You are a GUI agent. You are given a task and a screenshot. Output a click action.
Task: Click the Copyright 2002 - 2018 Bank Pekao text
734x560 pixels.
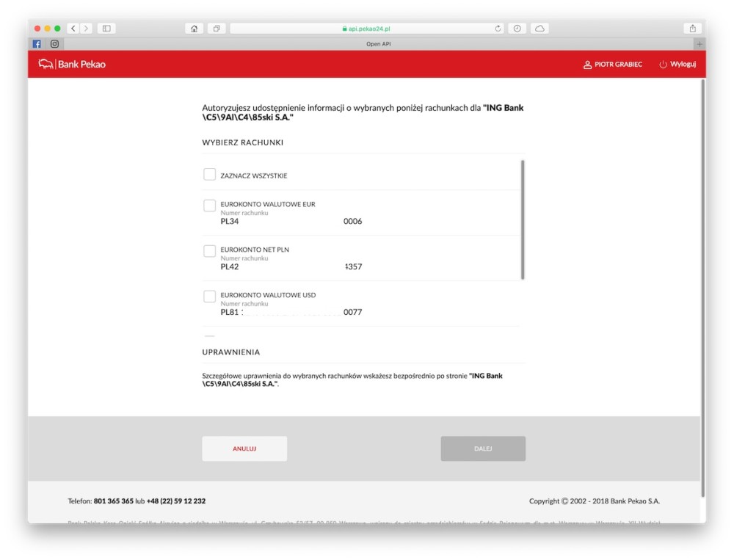[595, 501]
